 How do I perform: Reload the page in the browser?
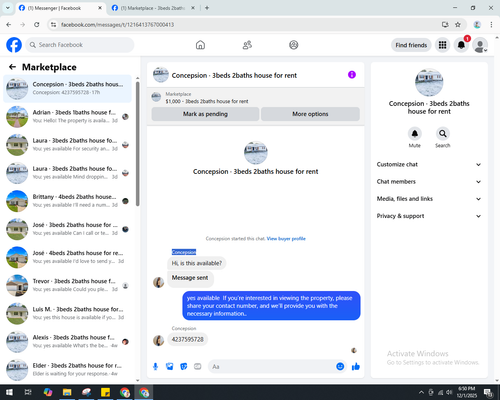37,25
